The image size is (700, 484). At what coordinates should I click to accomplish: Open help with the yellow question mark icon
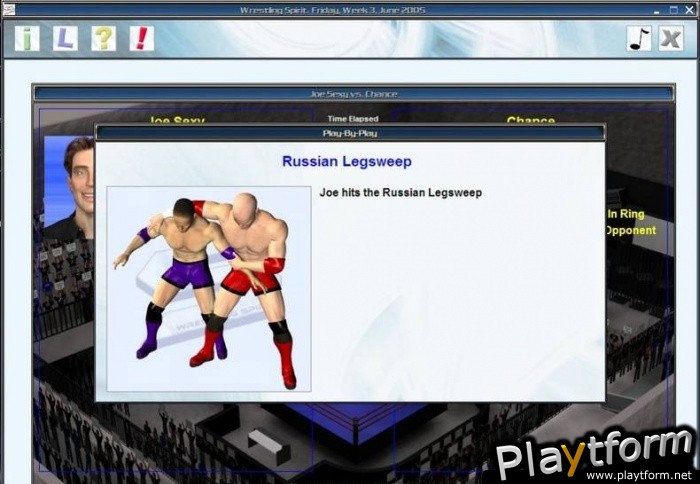(104, 38)
